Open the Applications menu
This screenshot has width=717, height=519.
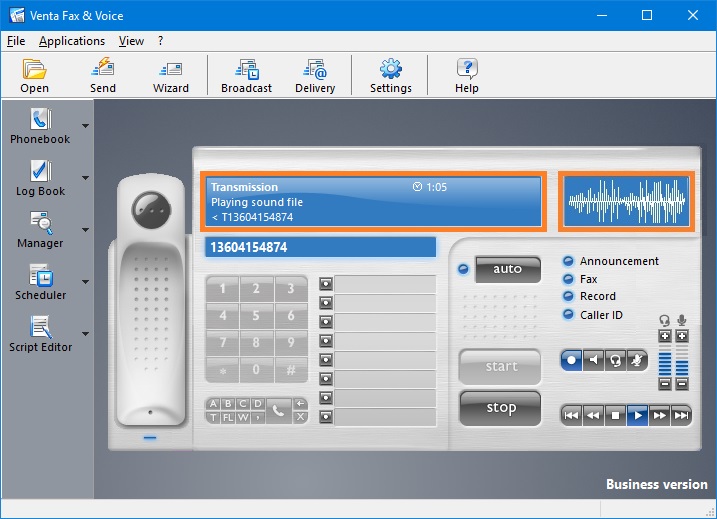(72, 41)
